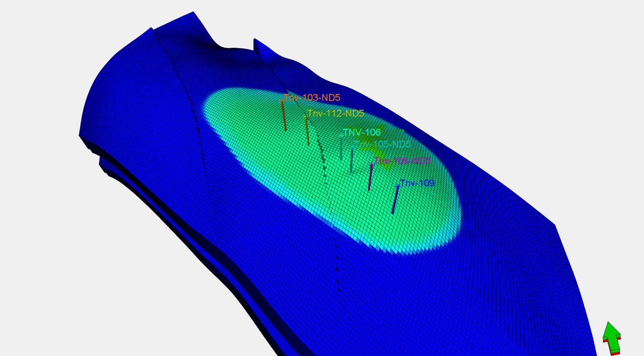Click the TNV-106 well label

click(x=362, y=132)
